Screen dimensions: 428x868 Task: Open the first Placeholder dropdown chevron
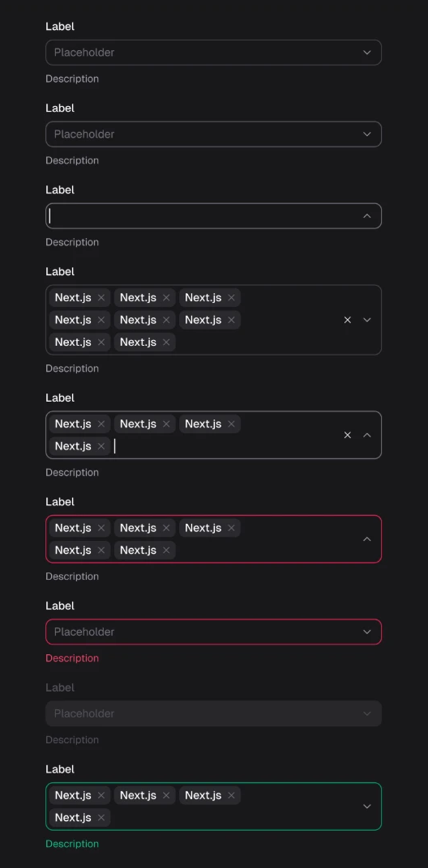pyautogui.click(x=367, y=53)
